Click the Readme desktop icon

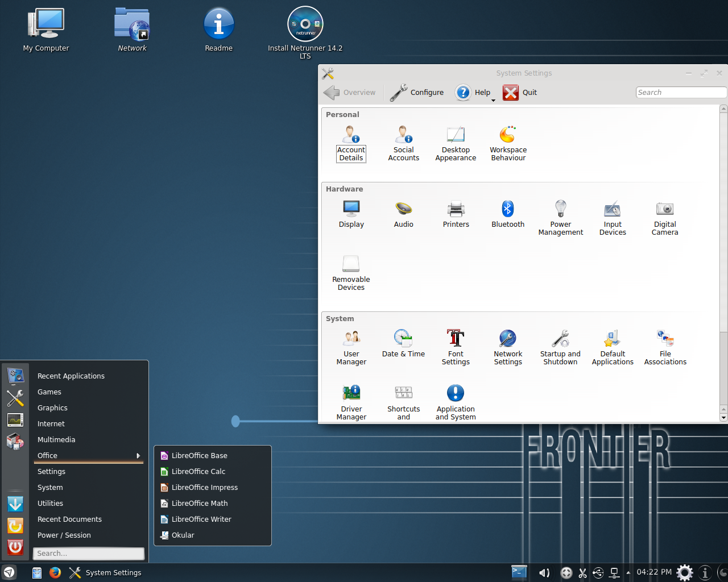(219, 30)
